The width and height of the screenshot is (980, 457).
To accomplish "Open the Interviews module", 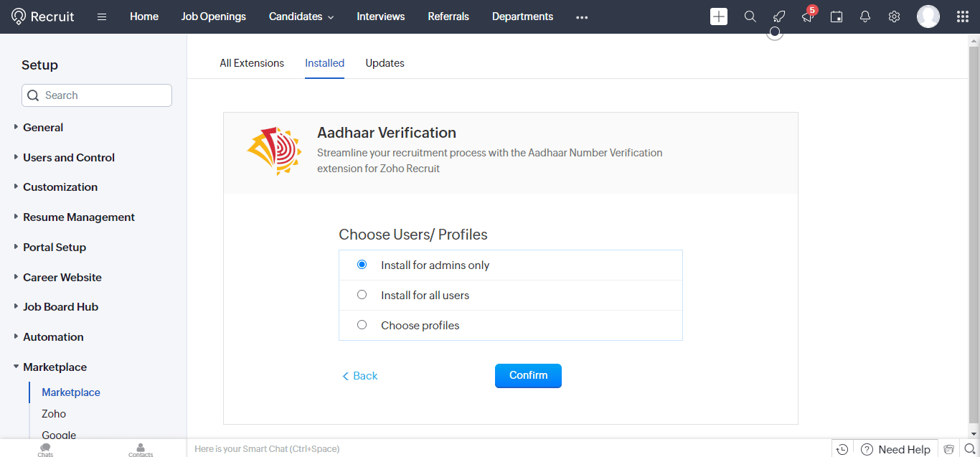I will click(x=381, y=17).
